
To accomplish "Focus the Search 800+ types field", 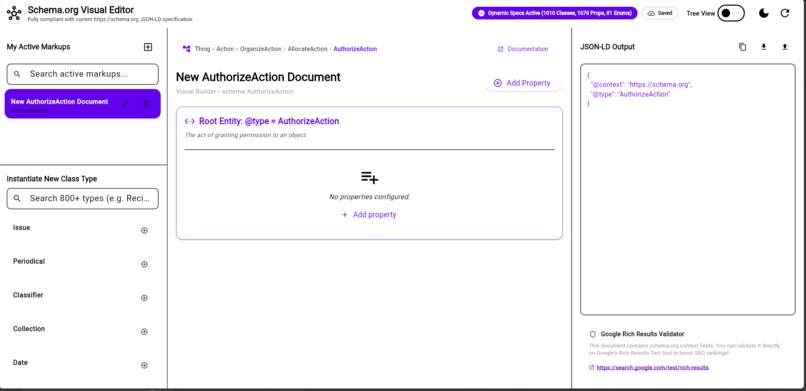I will pyautogui.click(x=83, y=198).
